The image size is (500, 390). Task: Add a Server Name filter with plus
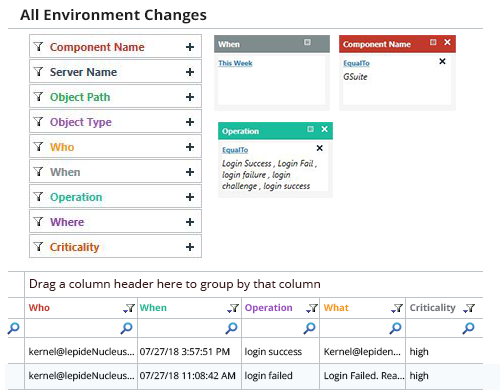pos(190,72)
